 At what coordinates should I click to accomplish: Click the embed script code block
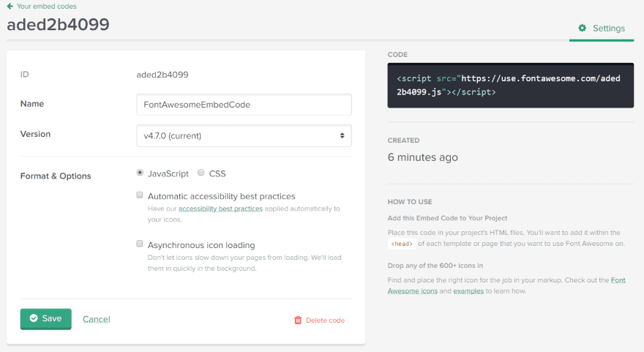tap(510, 85)
